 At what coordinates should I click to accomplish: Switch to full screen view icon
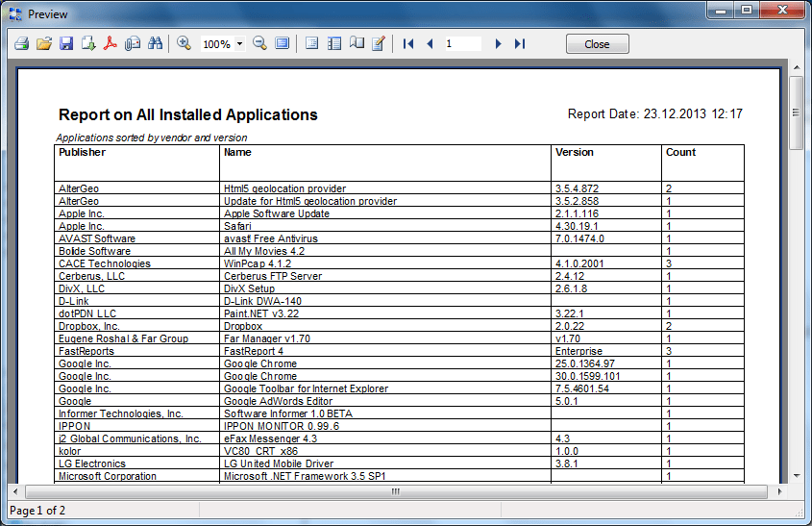(283, 44)
